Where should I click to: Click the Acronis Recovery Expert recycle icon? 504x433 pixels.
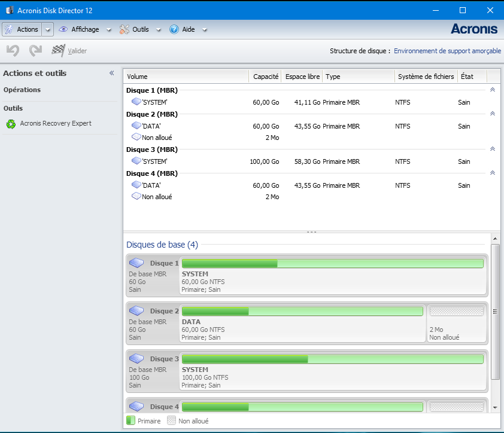click(11, 124)
